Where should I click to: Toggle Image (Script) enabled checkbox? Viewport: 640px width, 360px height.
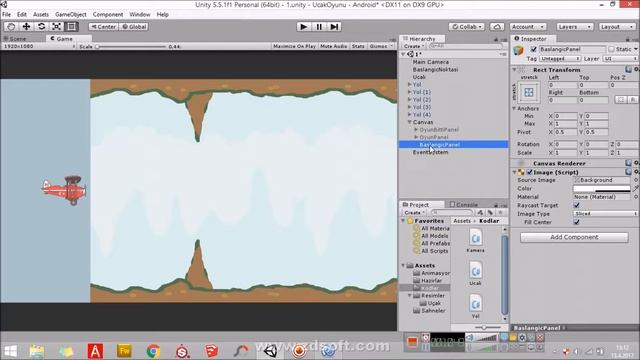click(x=529, y=172)
